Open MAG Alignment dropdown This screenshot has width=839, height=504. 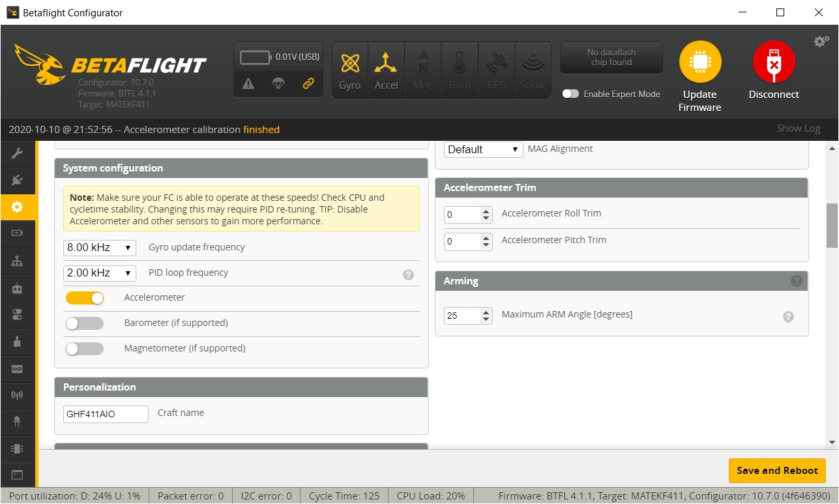point(484,149)
